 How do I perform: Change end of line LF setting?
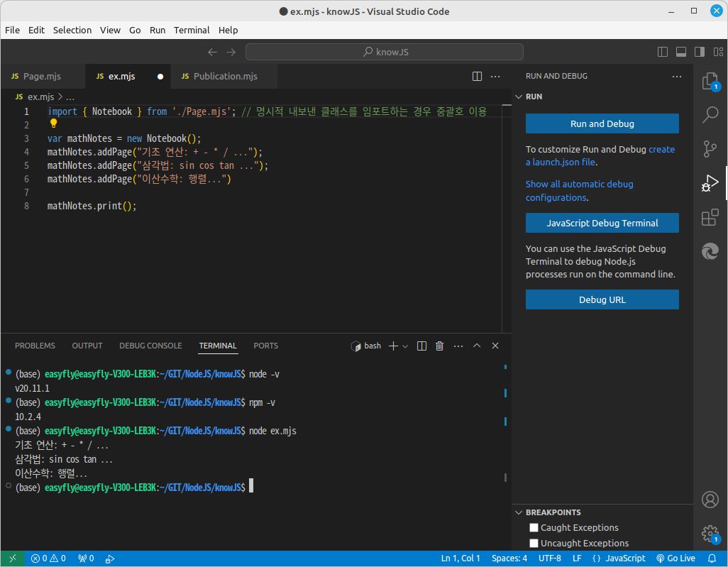click(577, 558)
